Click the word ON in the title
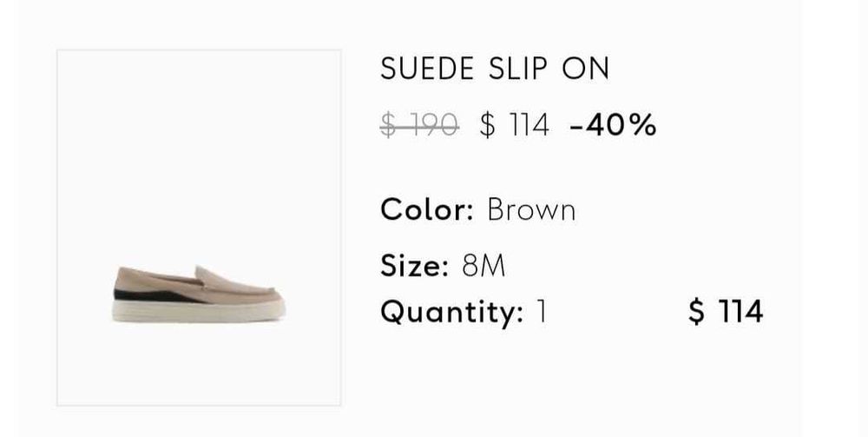 586,70
